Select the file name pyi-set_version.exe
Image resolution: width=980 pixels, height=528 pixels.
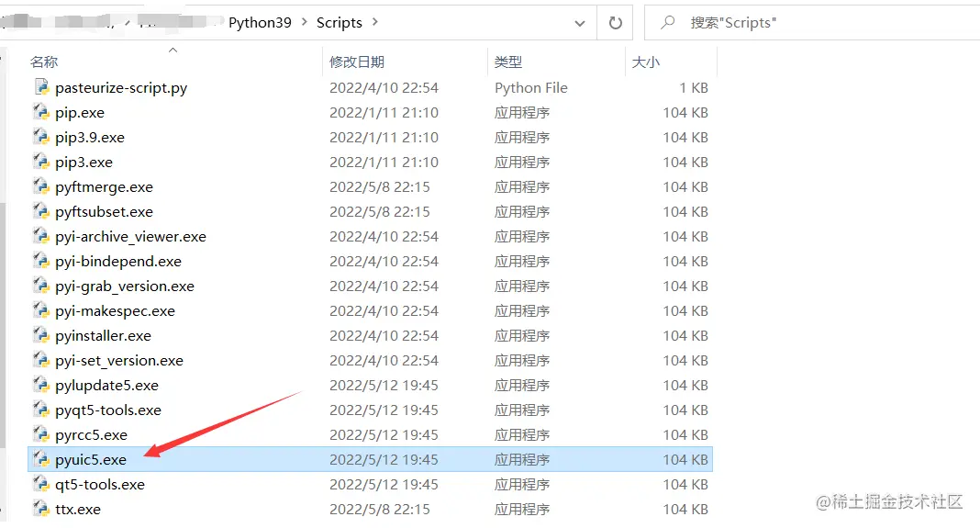[x=118, y=361]
